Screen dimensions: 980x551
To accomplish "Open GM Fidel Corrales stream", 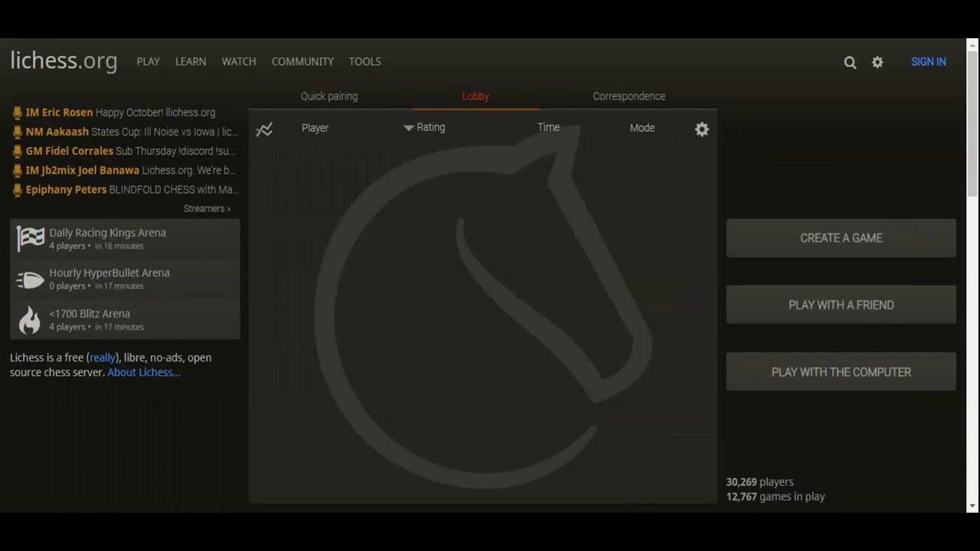I will click(130, 152).
